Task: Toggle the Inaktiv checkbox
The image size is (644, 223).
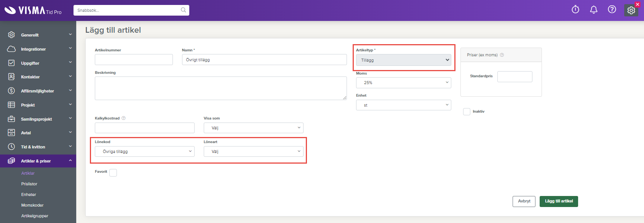Action: (x=467, y=111)
